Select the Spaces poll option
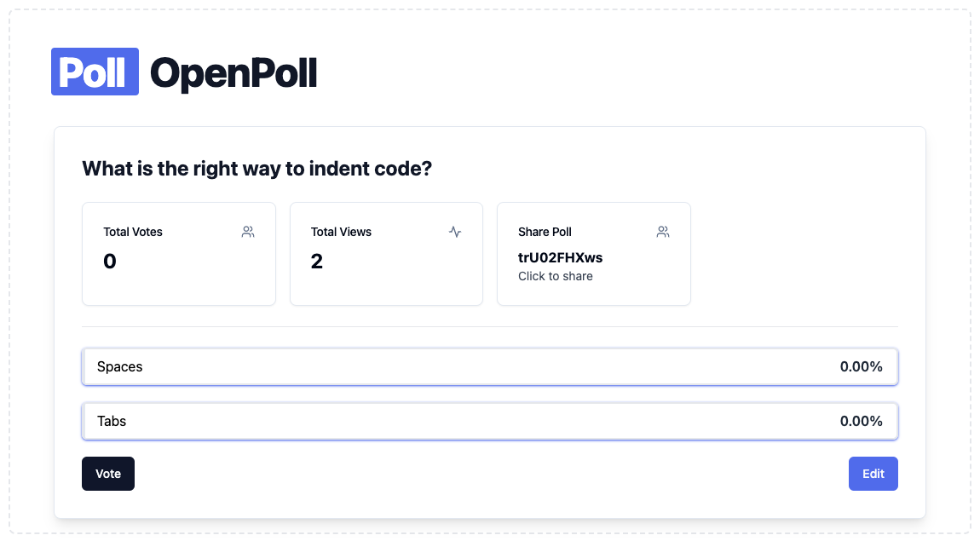 (490, 366)
